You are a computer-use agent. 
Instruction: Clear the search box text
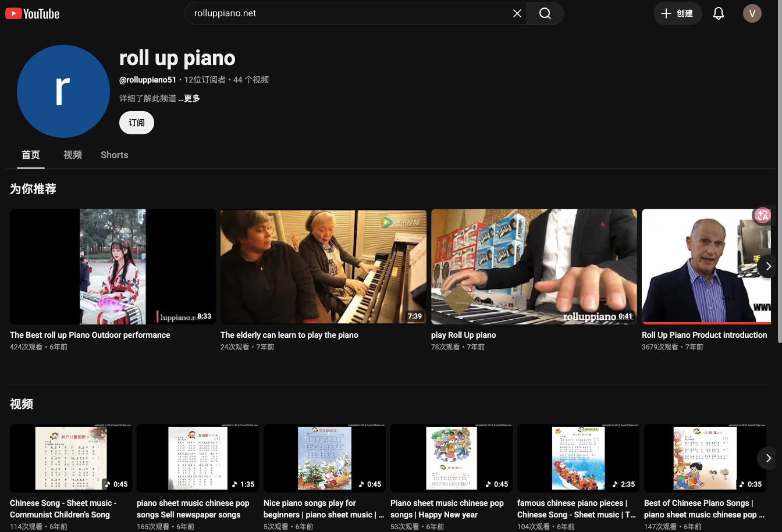pos(517,13)
